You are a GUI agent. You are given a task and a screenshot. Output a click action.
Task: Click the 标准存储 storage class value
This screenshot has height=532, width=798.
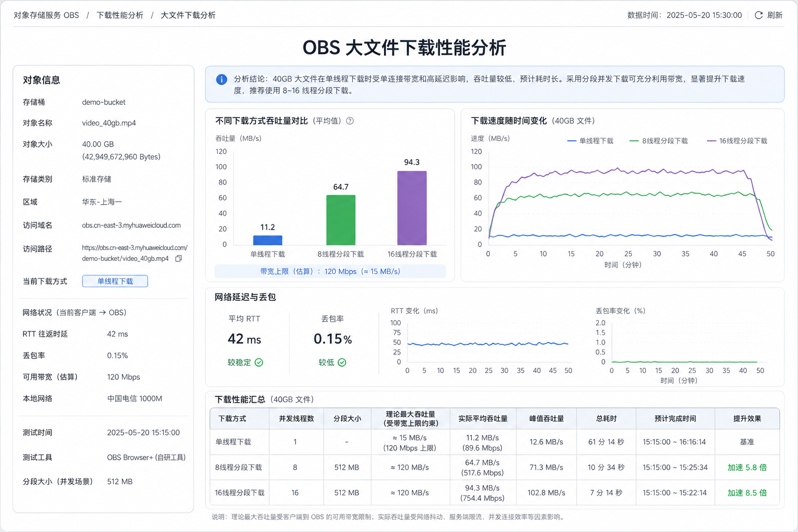(97, 179)
